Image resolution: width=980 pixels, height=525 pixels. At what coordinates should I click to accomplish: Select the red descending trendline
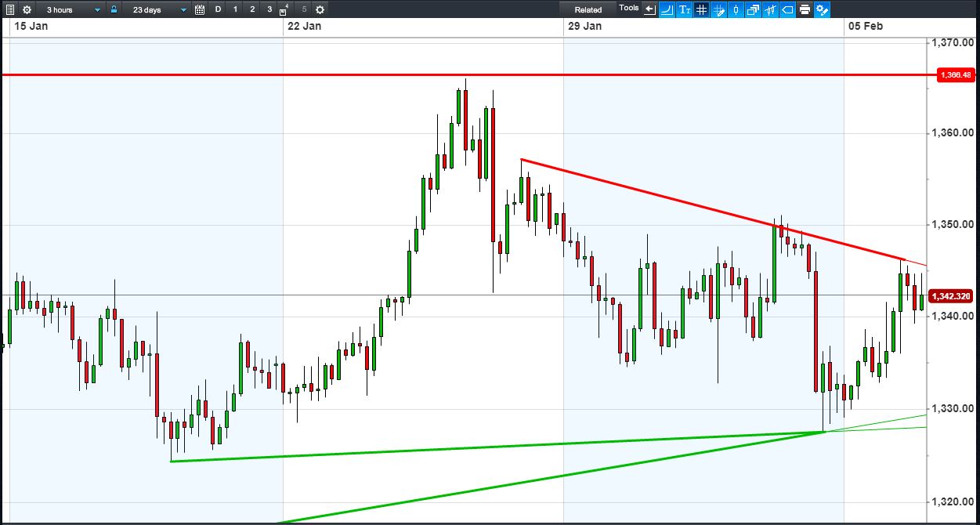[713, 210]
